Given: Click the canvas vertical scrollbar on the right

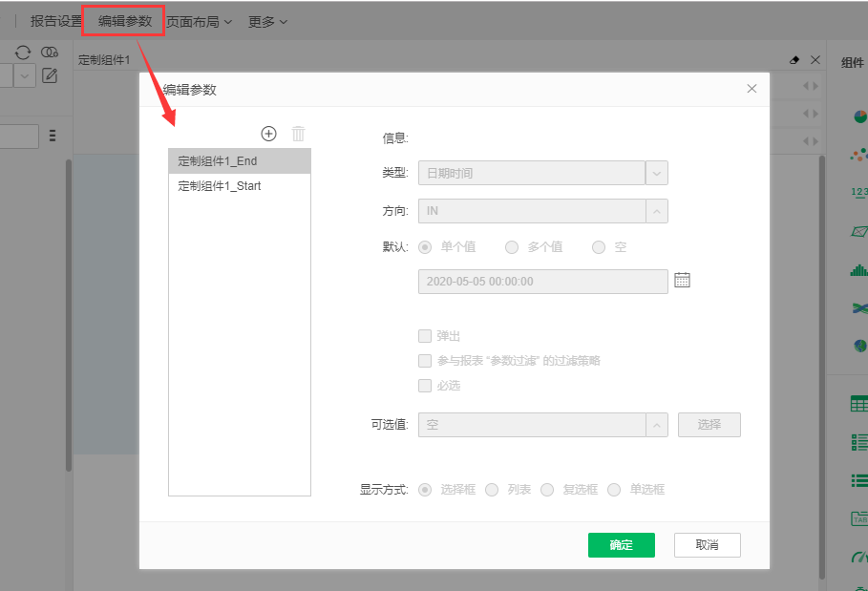Looking at the screenshot, I should point(822,366).
